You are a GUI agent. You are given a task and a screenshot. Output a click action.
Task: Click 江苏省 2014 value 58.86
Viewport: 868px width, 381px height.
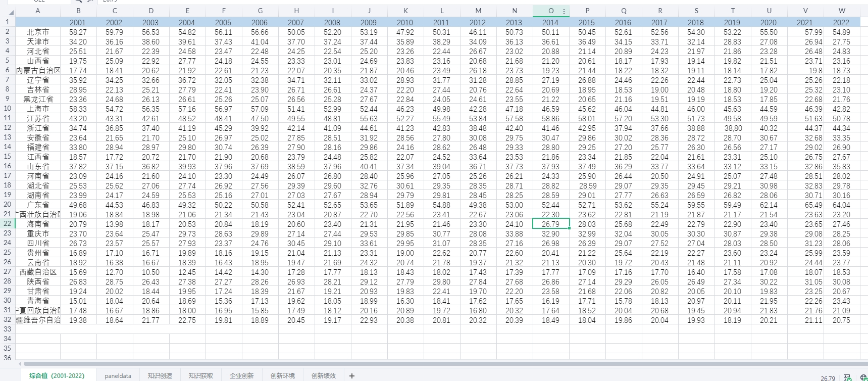coord(551,118)
